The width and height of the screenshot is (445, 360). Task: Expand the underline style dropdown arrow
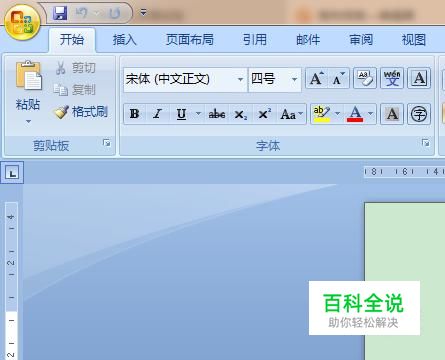198,114
